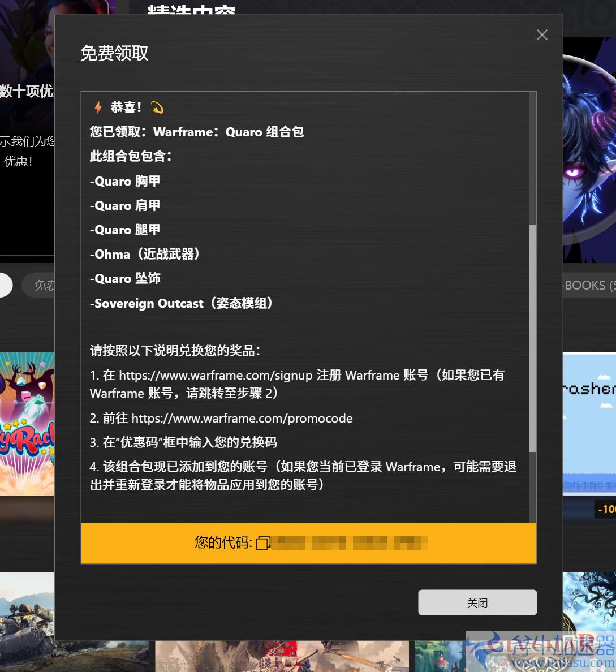
Task: Select the BOOKS category tab
Action: [586, 286]
